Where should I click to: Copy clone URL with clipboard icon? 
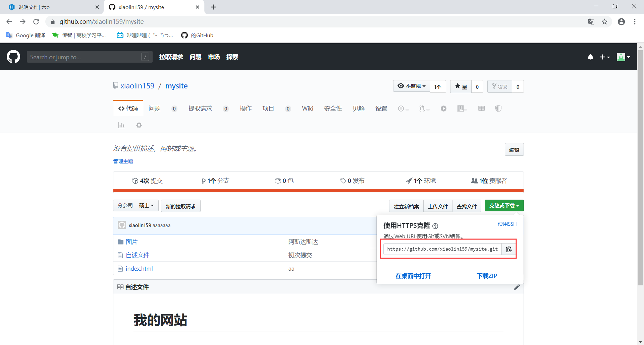tap(509, 249)
